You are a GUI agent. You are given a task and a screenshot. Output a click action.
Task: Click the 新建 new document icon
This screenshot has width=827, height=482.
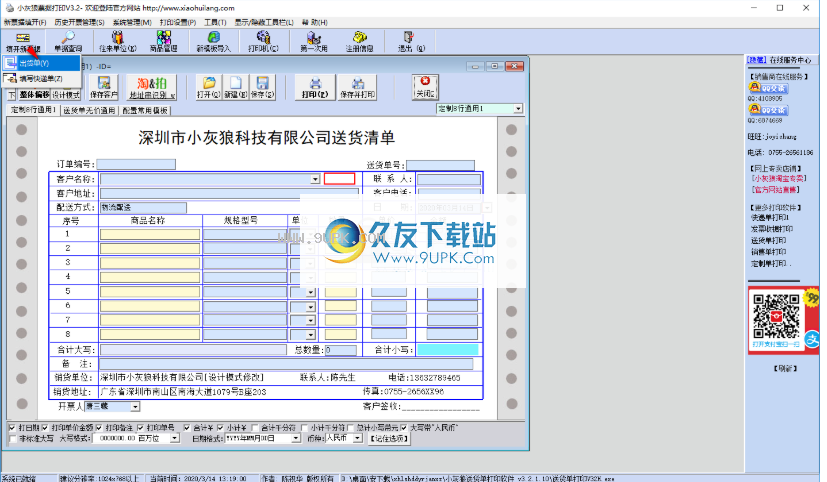tap(235, 87)
